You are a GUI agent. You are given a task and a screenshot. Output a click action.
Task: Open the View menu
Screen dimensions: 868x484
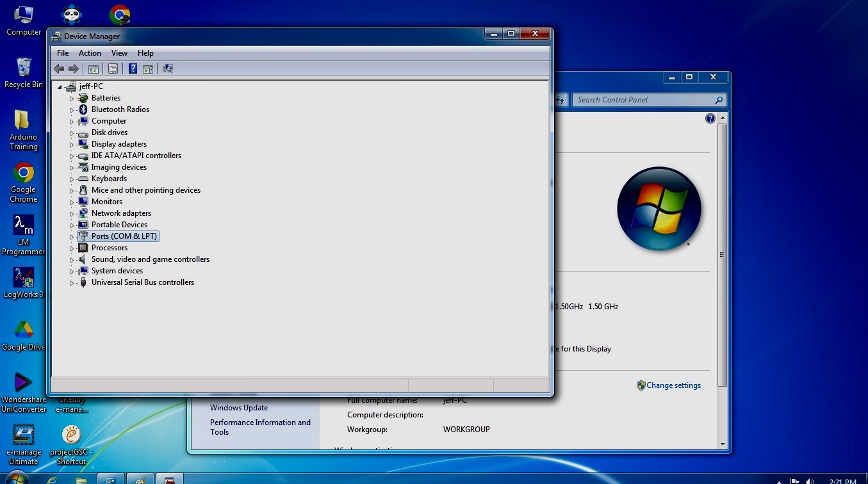point(119,53)
